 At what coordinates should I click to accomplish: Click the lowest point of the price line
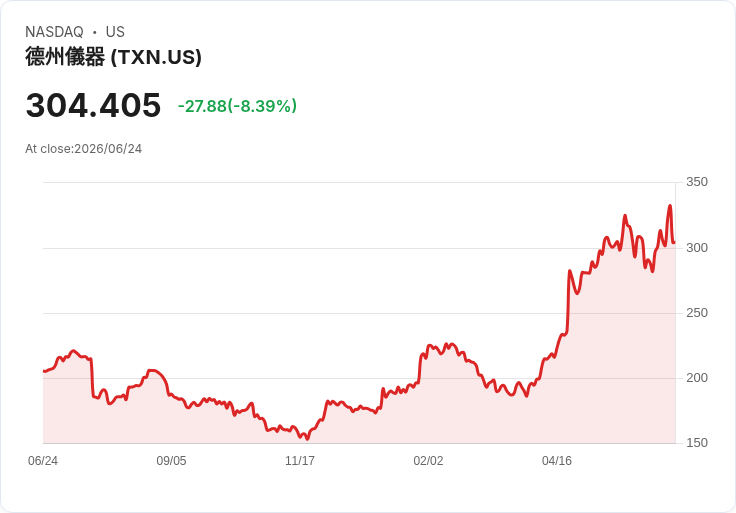coord(307,439)
